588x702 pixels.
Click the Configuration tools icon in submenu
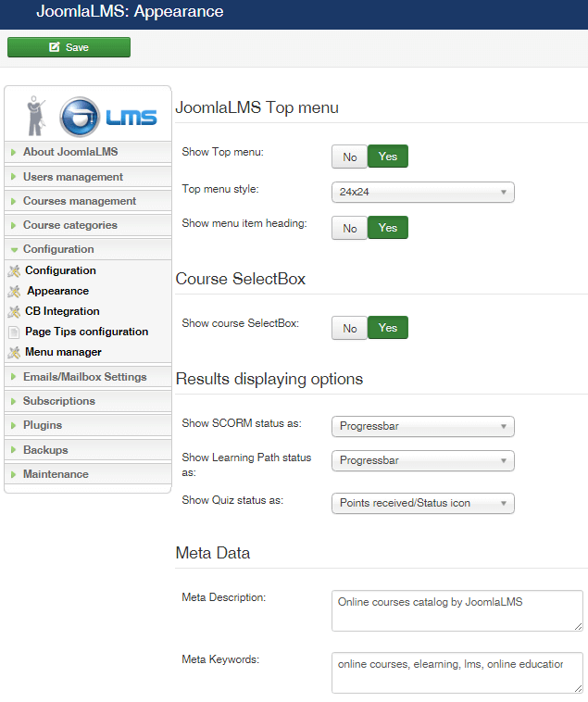[x=14, y=270]
